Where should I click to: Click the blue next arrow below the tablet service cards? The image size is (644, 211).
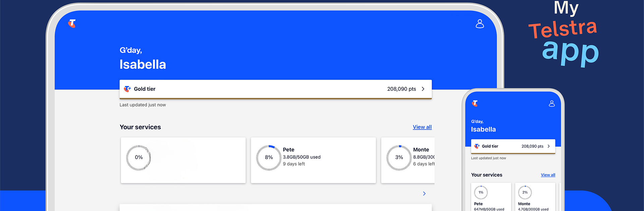coord(424,194)
